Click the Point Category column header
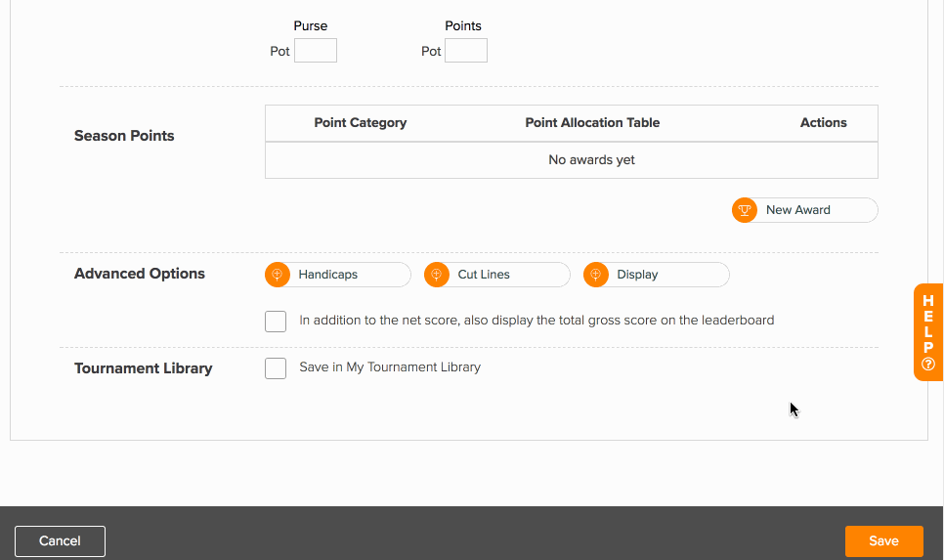 coord(360,123)
